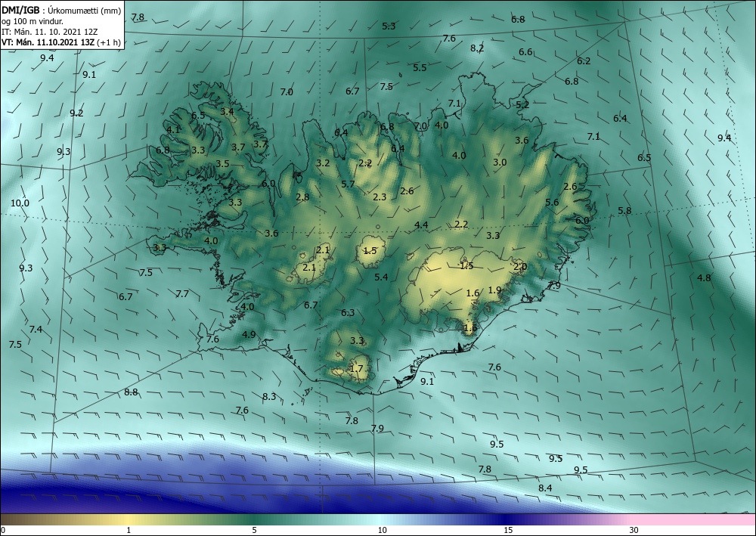Click the '10.0' value on the map

point(20,203)
